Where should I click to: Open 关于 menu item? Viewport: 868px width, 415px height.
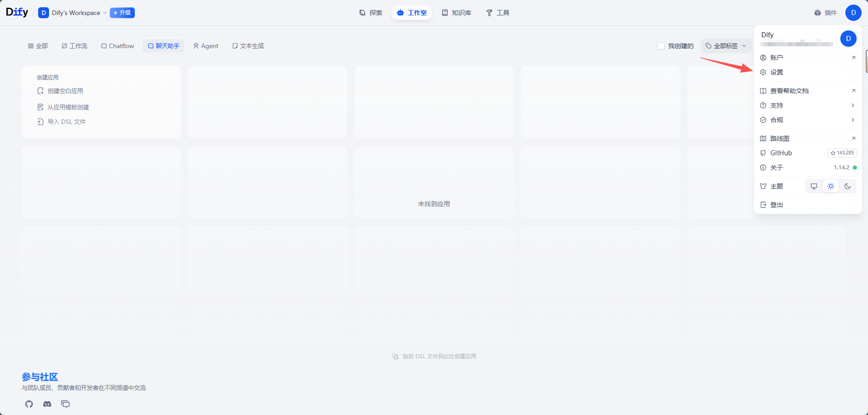coord(808,168)
